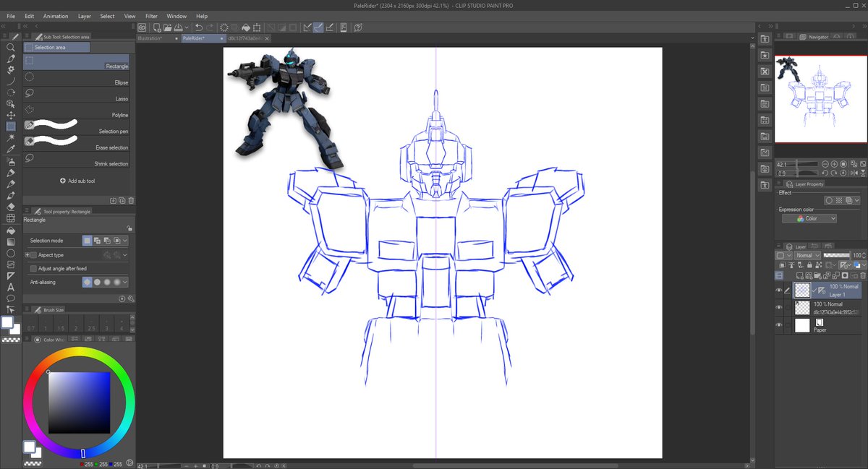Choose the Ellipse sub tool
The width and height of the screenshot is (868, 469).
(77, 79)
